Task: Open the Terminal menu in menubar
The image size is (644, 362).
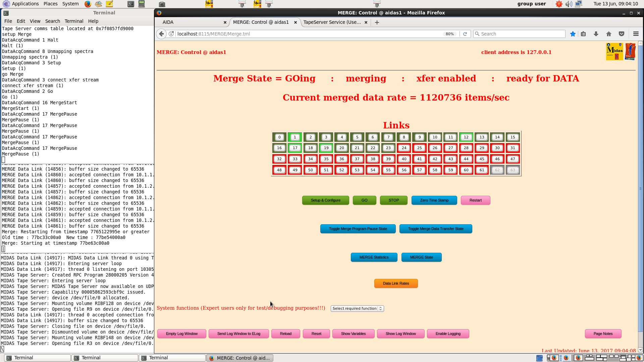Action: (74, 21)
